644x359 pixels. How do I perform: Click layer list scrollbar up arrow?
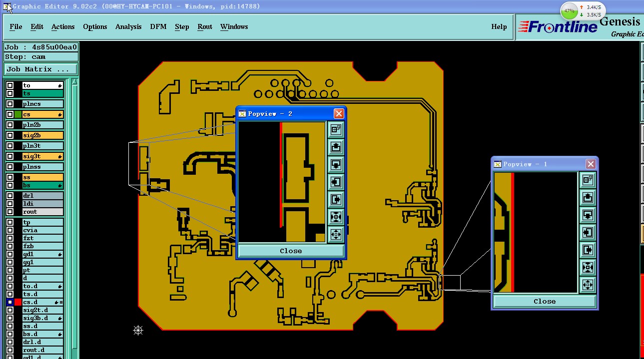pyautogui.click(x=74, y=82)
